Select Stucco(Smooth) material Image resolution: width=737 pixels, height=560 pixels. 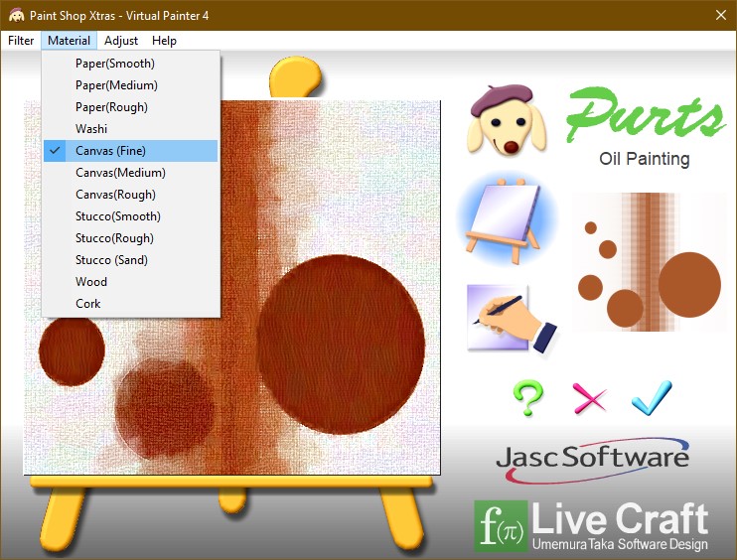click(131, 216)
